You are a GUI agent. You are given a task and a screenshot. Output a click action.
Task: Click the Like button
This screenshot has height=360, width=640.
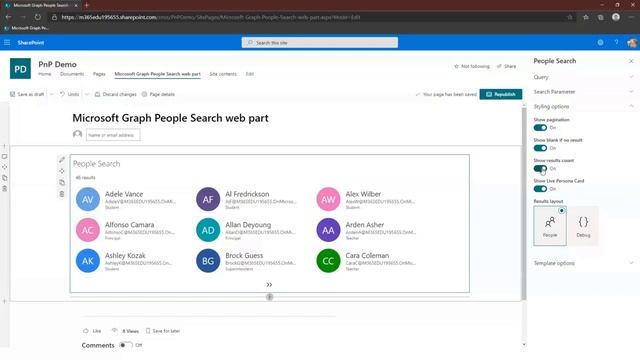(92, 331)
